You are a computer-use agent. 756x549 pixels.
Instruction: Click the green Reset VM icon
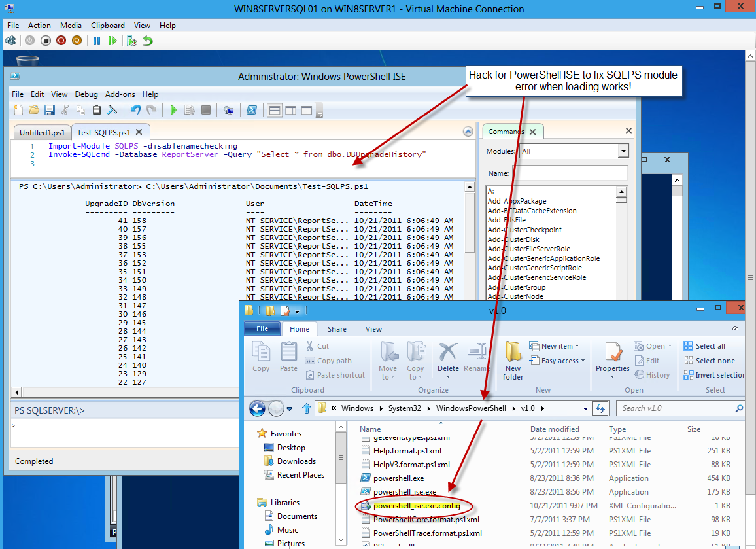click(112, 41)
